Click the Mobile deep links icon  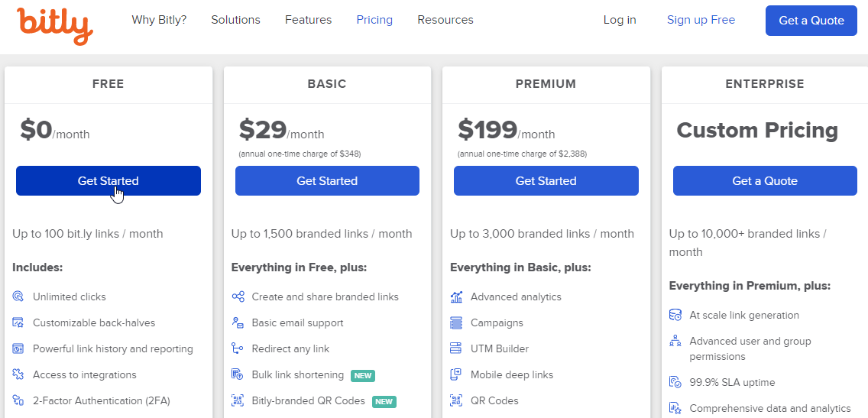pos(456,374)
